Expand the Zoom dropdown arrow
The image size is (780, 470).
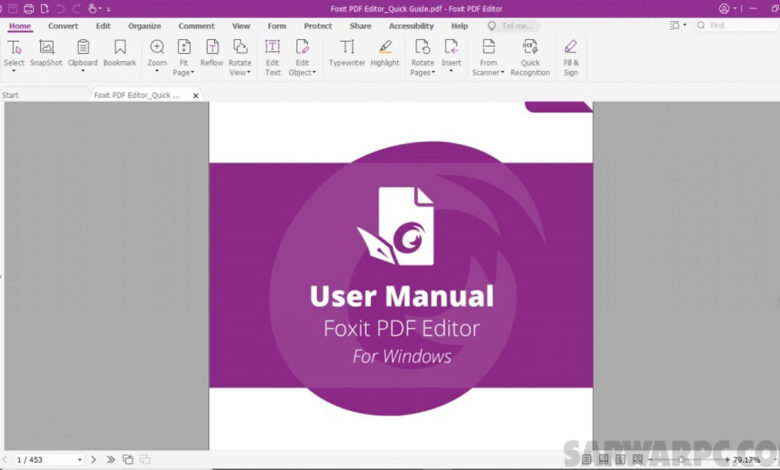point(157,71)
